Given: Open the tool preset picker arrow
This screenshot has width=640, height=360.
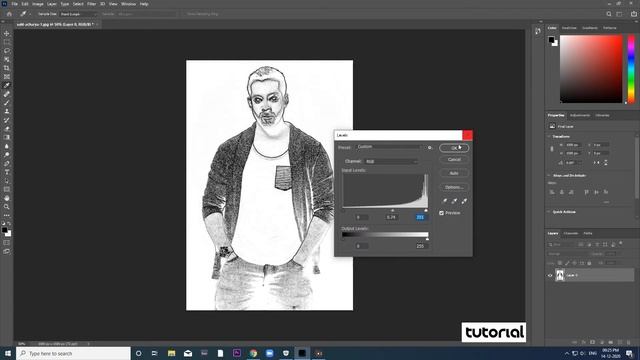Looking at the screenshot, I should (30, 14).
